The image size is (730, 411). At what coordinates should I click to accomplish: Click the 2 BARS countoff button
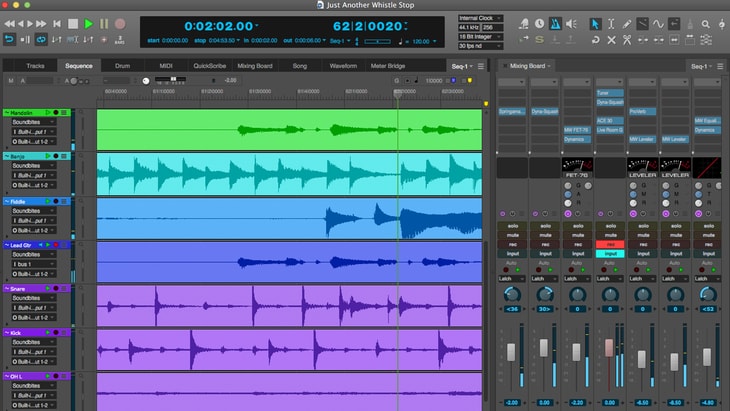pos(120,40)
